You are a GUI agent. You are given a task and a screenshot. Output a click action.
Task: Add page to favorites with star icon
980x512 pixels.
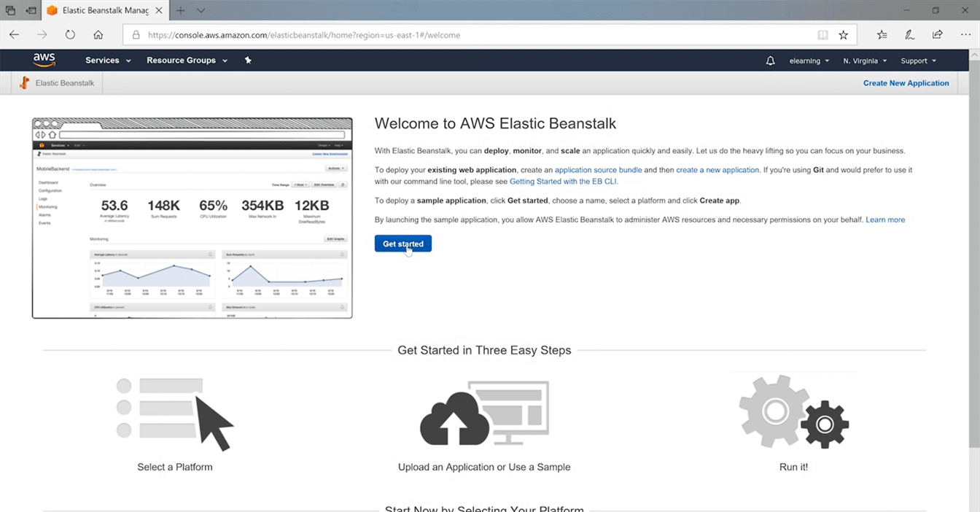(844, 35)
